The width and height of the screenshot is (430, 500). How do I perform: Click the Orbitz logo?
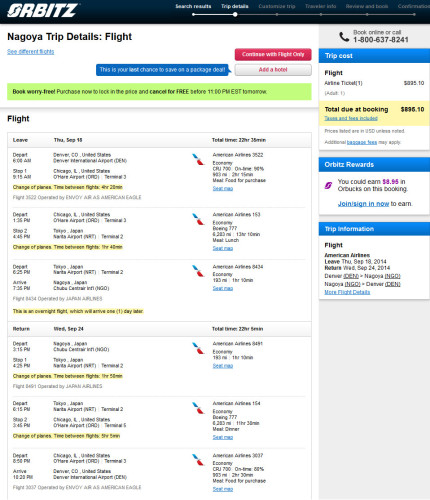click(x=42, y=10)
